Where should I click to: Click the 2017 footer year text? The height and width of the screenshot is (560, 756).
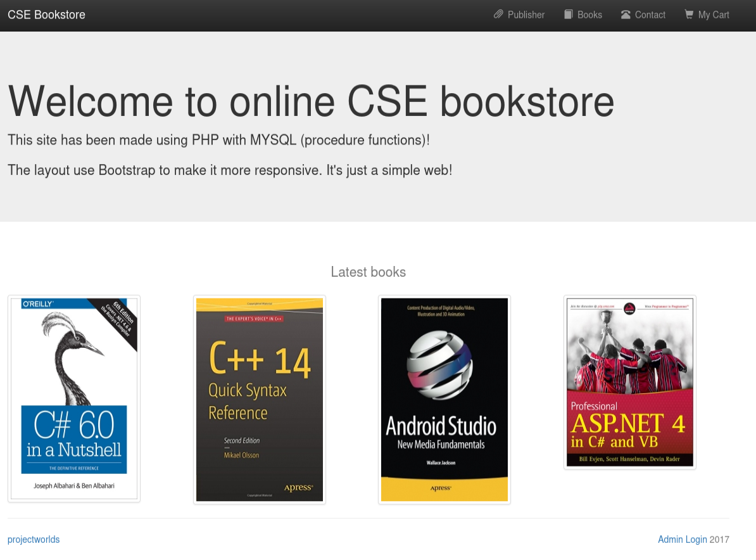tap(719, 540)
